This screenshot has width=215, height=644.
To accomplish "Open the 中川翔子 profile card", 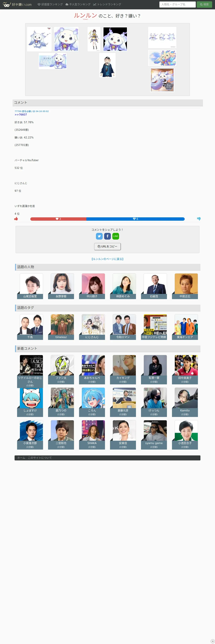I will point(92,286).
